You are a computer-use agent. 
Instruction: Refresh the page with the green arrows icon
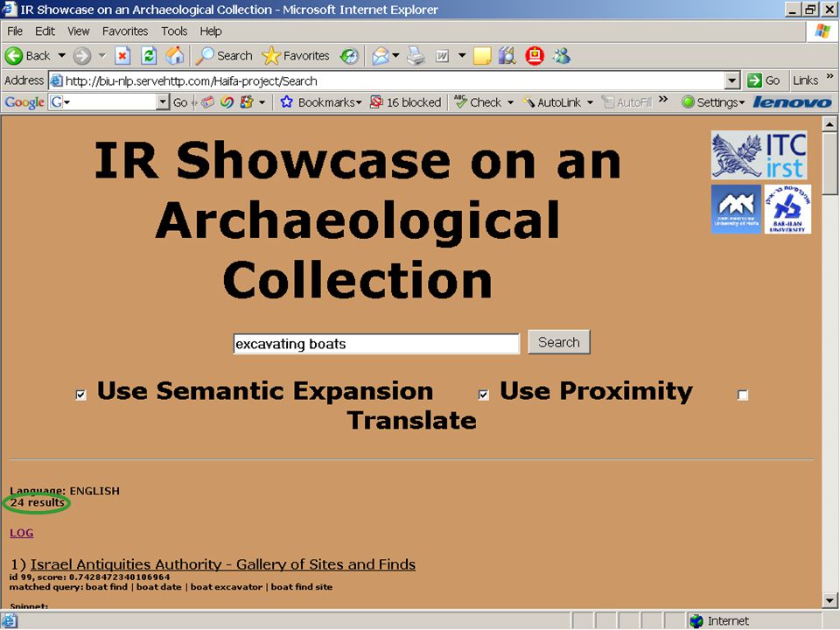pos(149,56)
